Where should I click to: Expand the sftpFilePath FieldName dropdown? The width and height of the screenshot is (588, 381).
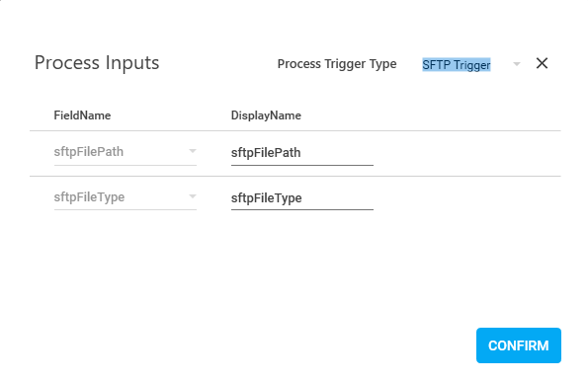(x=126, y=152)
